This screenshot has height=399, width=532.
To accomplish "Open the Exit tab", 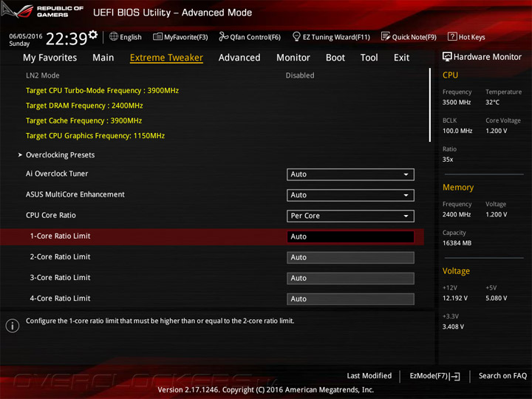I will pyautogui.click(x=401, y=58).
